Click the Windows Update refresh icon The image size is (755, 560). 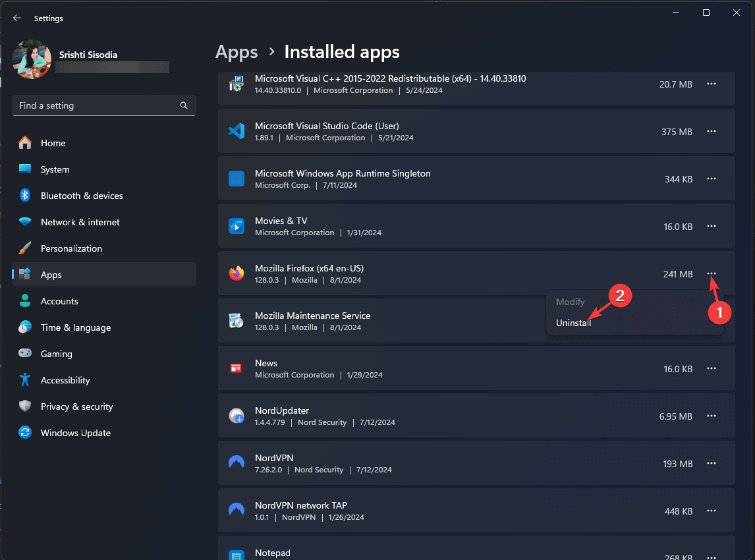click(25, 432)
